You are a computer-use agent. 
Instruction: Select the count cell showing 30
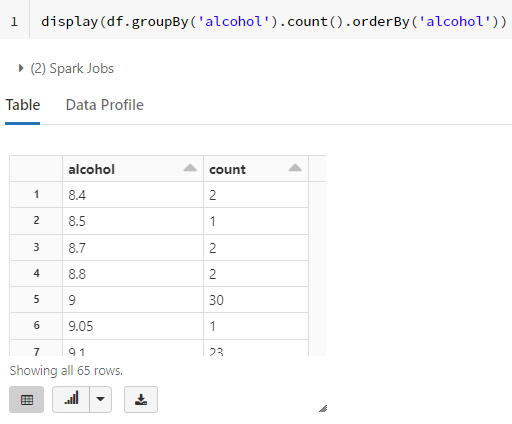coord(256,300)
